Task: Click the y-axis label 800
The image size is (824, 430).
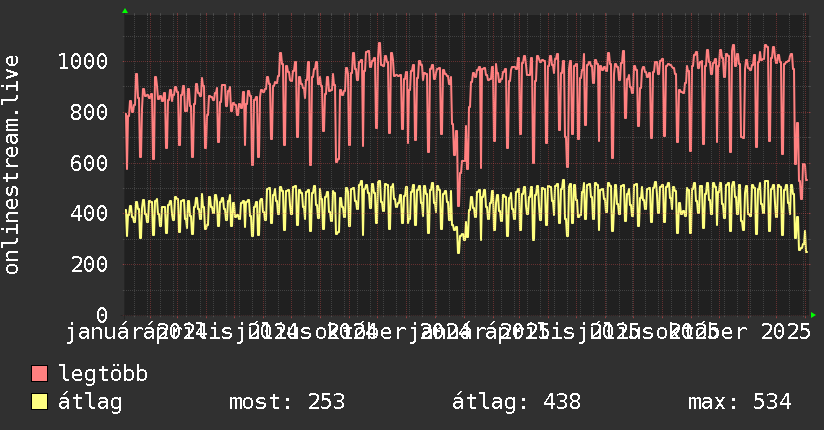Action: pyautogui.click(x=89, y=112)
